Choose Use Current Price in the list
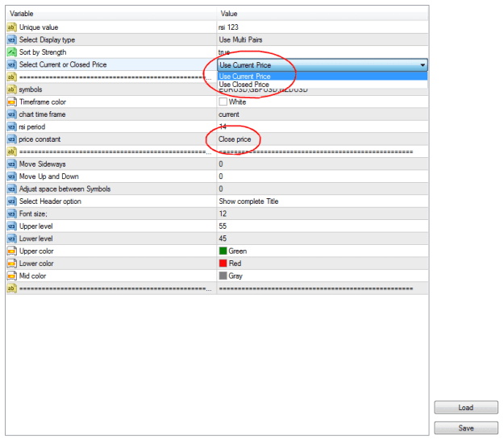The width and height of the screenshot is (504, 440). (323, 77)
